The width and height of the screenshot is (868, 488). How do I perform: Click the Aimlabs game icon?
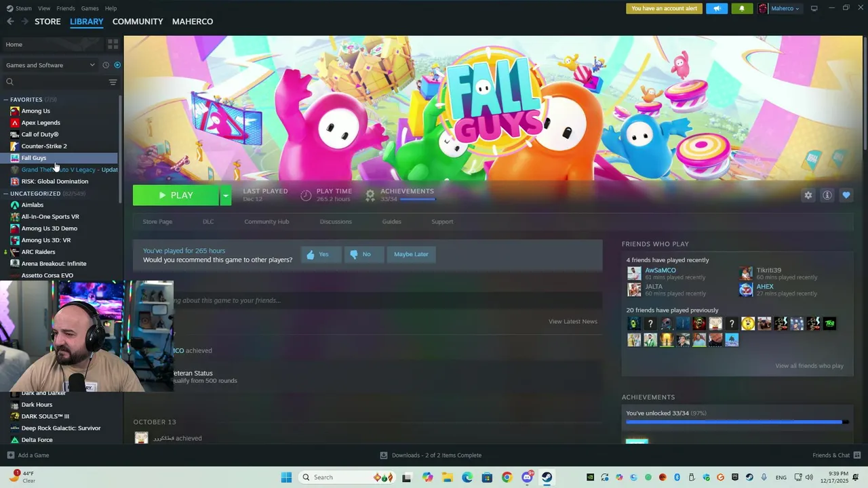pos(15,205)
